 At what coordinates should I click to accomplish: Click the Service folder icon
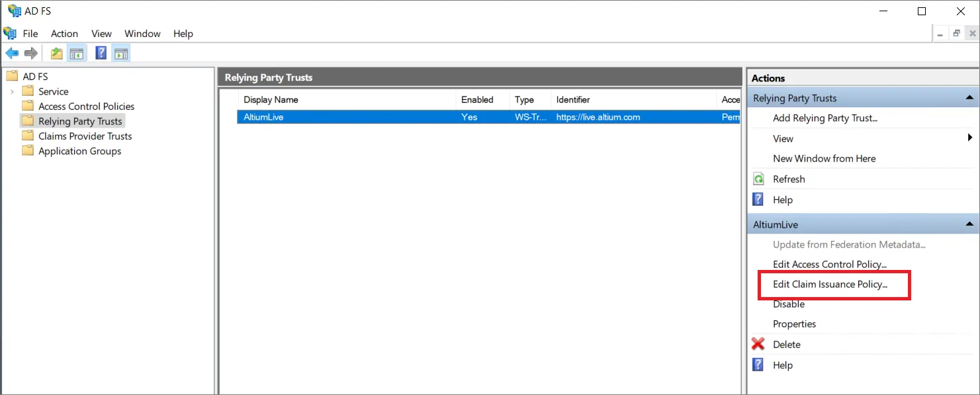pyautogui.click(x=28, y=91)
